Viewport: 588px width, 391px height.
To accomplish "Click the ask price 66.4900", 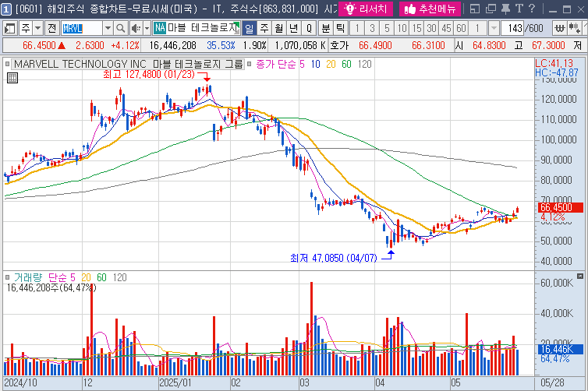I will (375, 46).
